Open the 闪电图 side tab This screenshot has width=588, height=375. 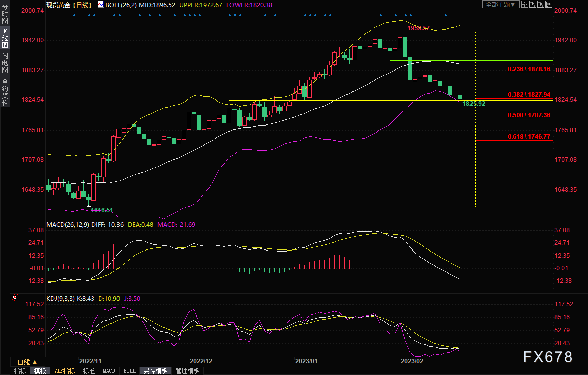tap(5, 63)
